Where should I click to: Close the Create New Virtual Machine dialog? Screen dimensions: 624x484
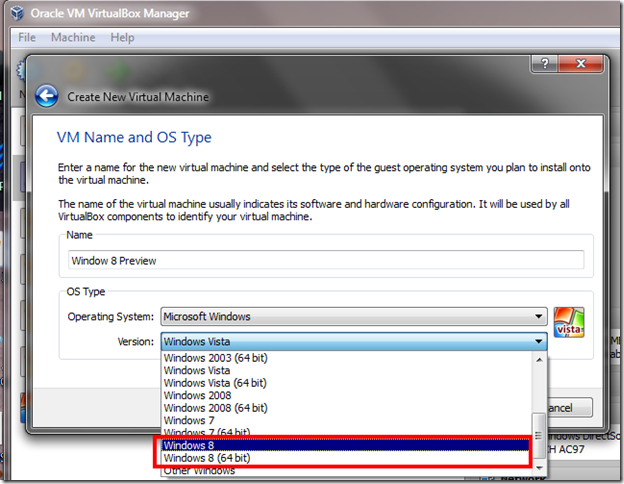click(581, 63)
